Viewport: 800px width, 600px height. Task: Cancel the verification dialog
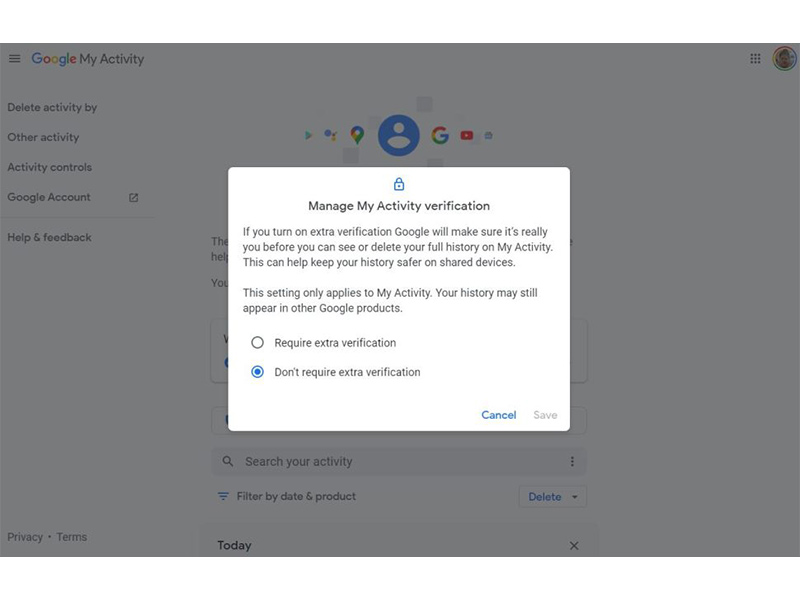pyautogui.click(x=499, y=415)
